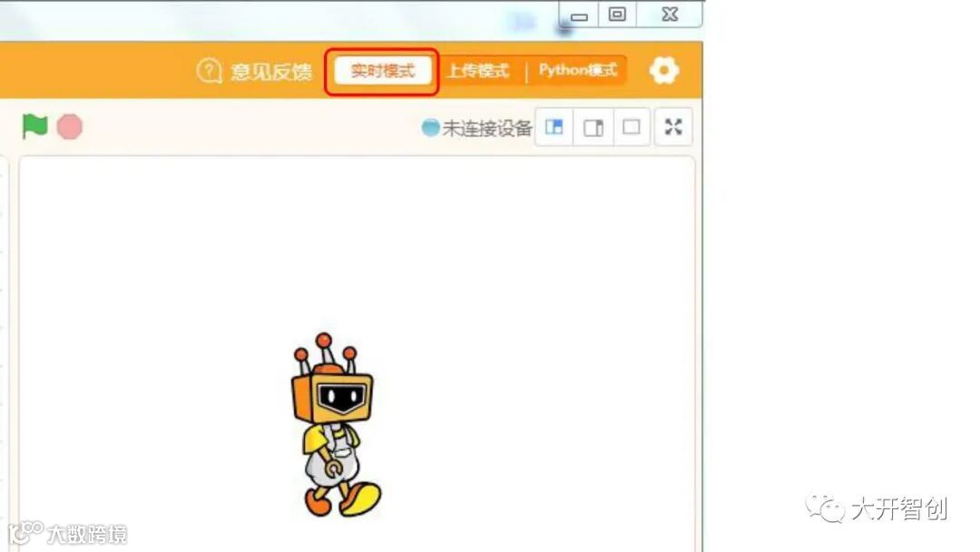The image size is (980, 552).
Task: Maximize the application window
Action: 617,15
